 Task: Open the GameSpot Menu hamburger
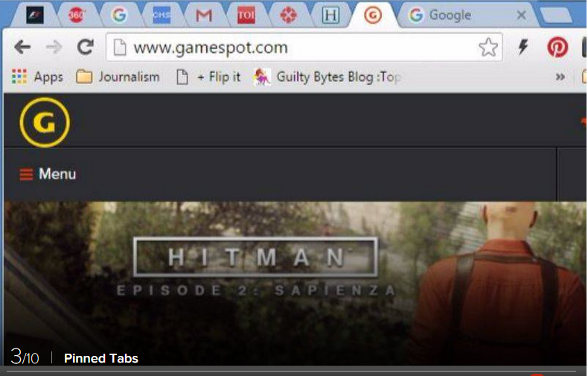pos(48,174)
